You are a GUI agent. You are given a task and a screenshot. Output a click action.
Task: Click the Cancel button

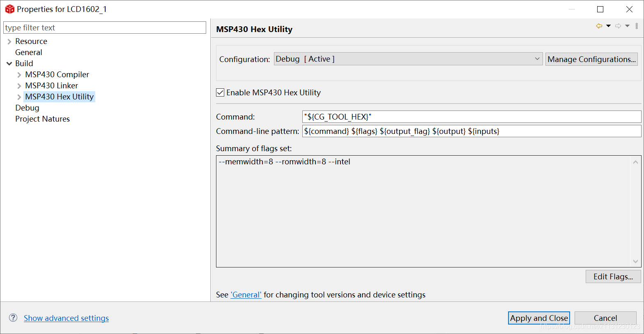point(605,318)
